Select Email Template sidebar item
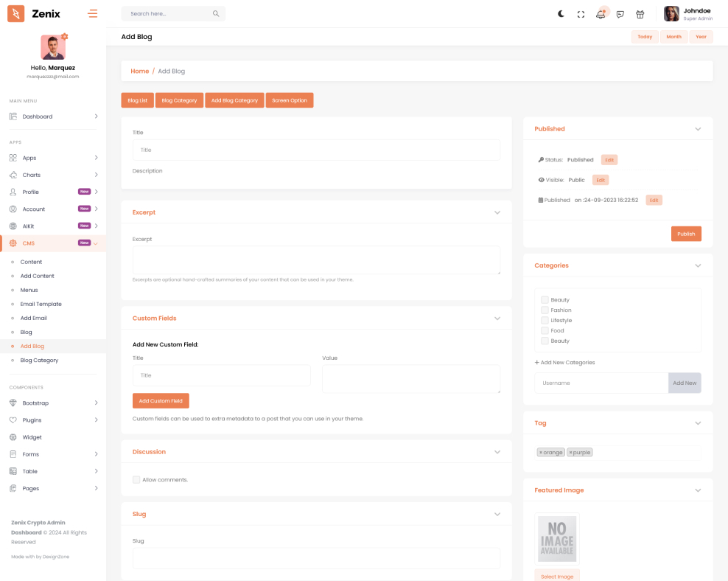 [x=41, y=304]
